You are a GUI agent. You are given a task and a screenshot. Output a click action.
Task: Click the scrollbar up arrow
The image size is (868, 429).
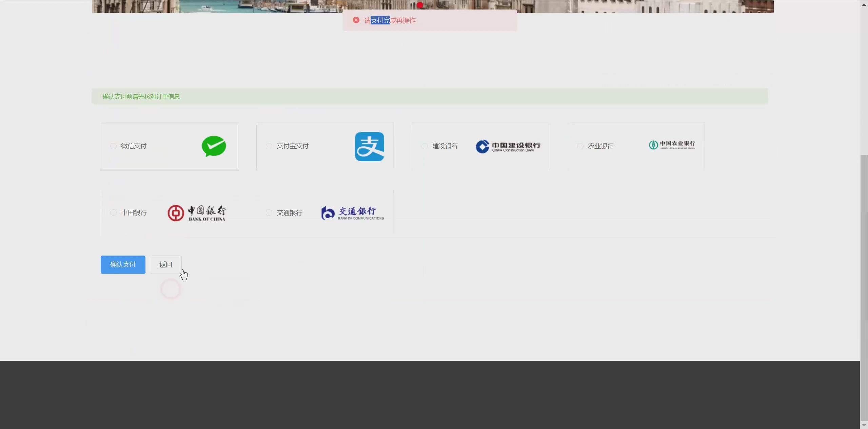pos(864,4)
